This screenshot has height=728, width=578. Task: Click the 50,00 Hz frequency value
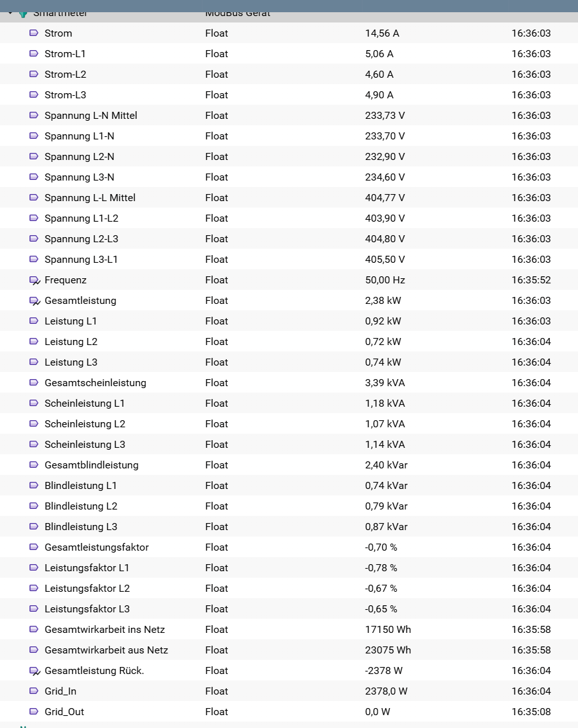[385, 280]
